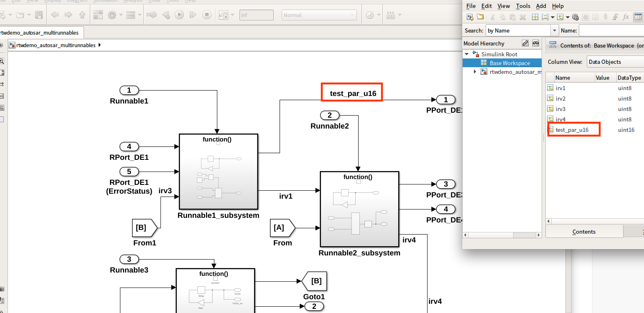
Task: Click the Add Simulink Parameter icon
Action: (545, 17)
